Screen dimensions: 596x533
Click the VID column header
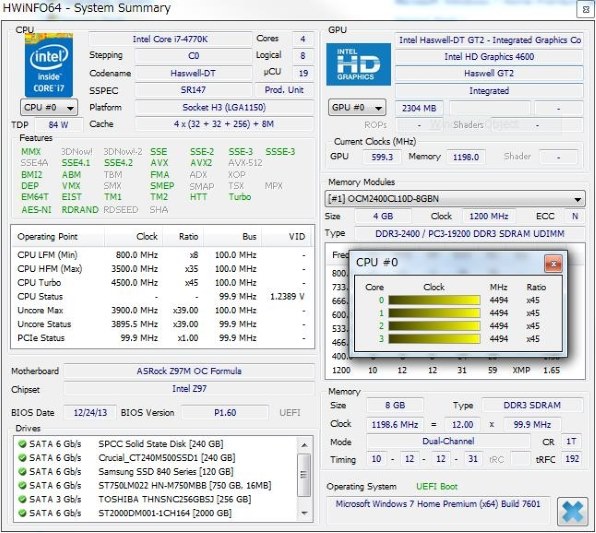pyautogui.click(x=287, y=237)
